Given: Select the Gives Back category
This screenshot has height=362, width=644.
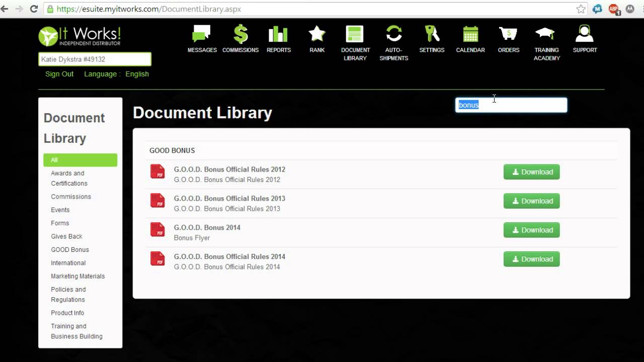Looking at the screenshot, I should 66,236.
